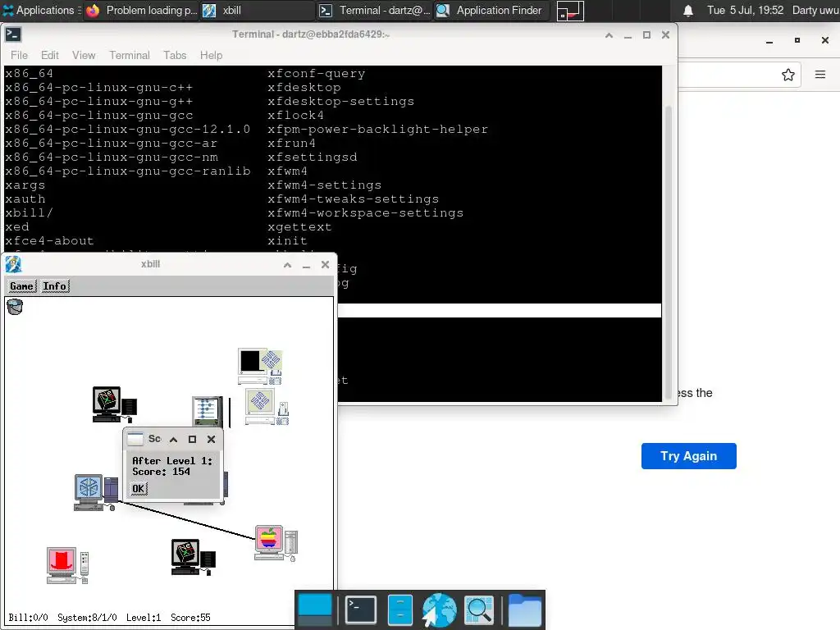
Task: Switch to xbill in the taskbar
Action: pyautogui.click(x=257, y=10)
